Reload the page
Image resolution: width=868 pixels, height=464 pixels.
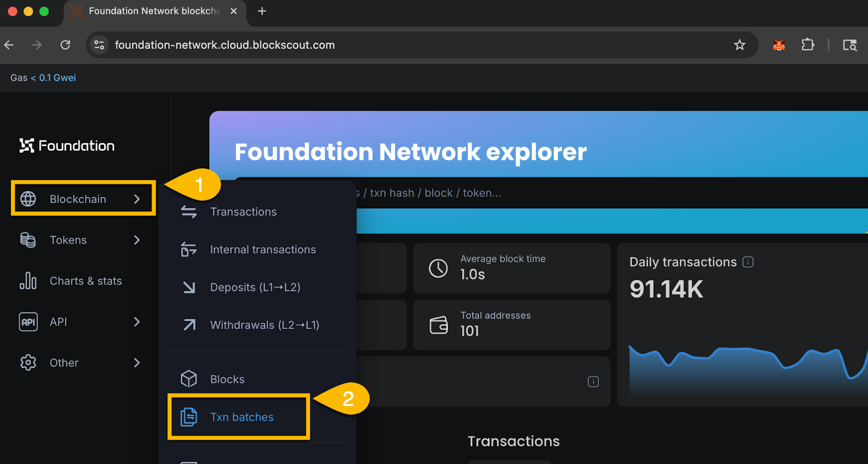pyautogui.click(x=65, y=45)
